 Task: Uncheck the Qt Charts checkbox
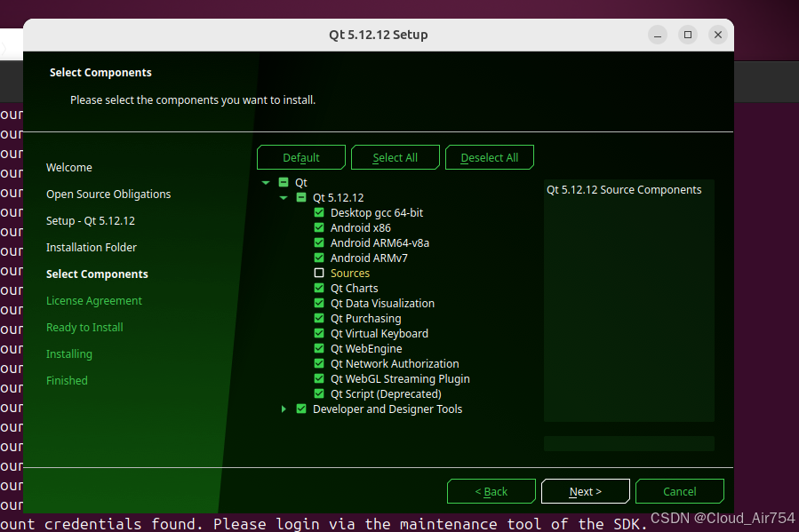319,288
